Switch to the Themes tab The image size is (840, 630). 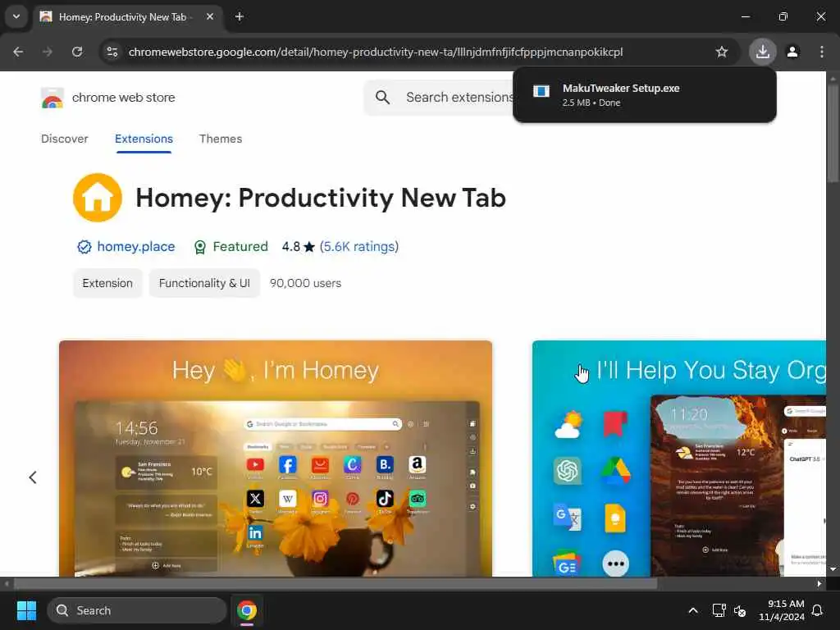coord(221,139)
